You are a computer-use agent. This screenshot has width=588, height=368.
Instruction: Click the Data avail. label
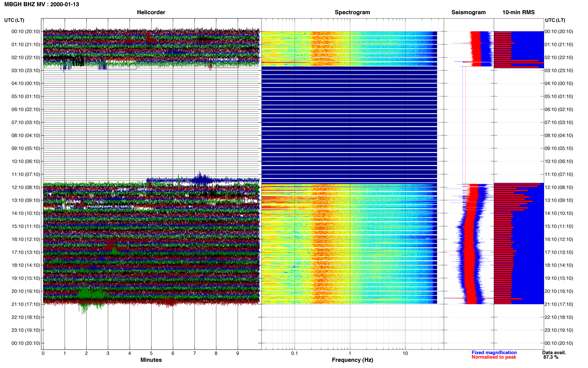[x=554, y=352]
